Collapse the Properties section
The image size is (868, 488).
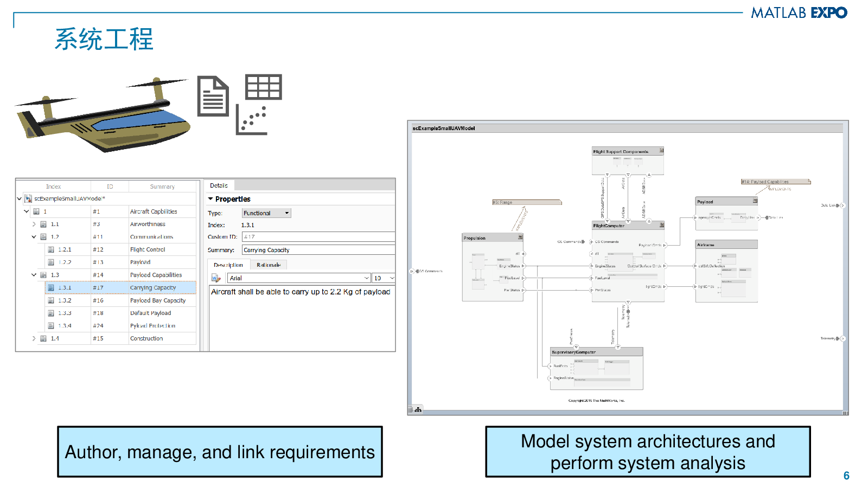[x=210, y=199]
